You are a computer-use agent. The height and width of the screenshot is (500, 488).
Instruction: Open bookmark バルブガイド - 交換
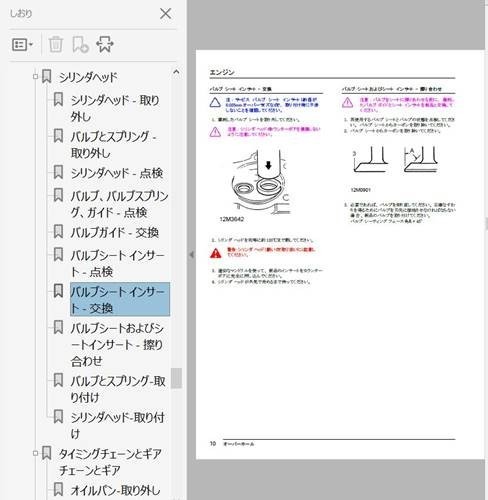coord(115,232)
